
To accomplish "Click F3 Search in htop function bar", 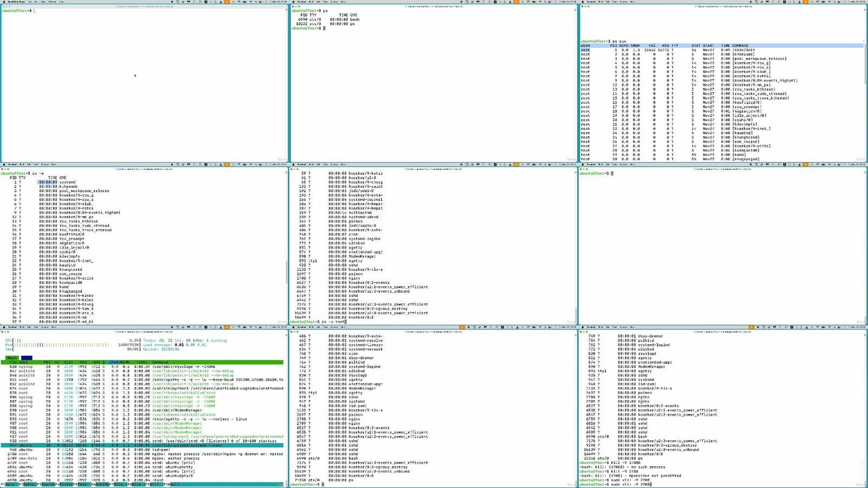I will [46, 484].
